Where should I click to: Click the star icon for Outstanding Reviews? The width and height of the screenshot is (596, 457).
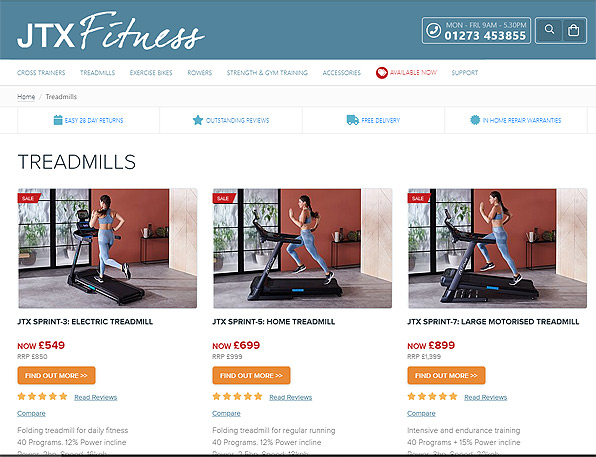click(198, 120)
